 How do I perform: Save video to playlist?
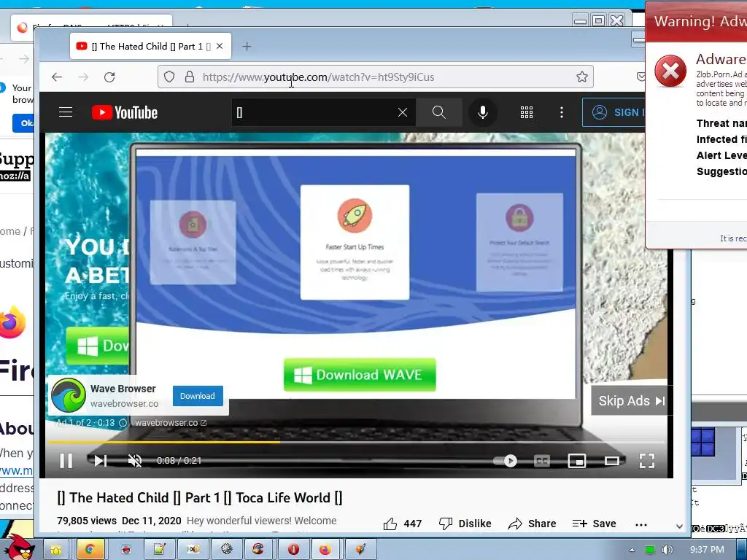pos(594,524)
